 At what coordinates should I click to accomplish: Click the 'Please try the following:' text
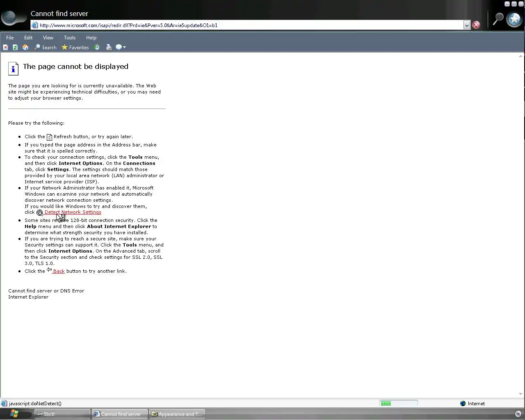pyautogui.click(x=36, y=123)
